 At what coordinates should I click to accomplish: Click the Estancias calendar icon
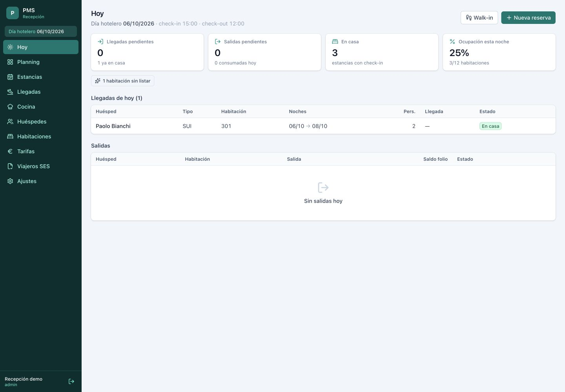click(10, 77)
